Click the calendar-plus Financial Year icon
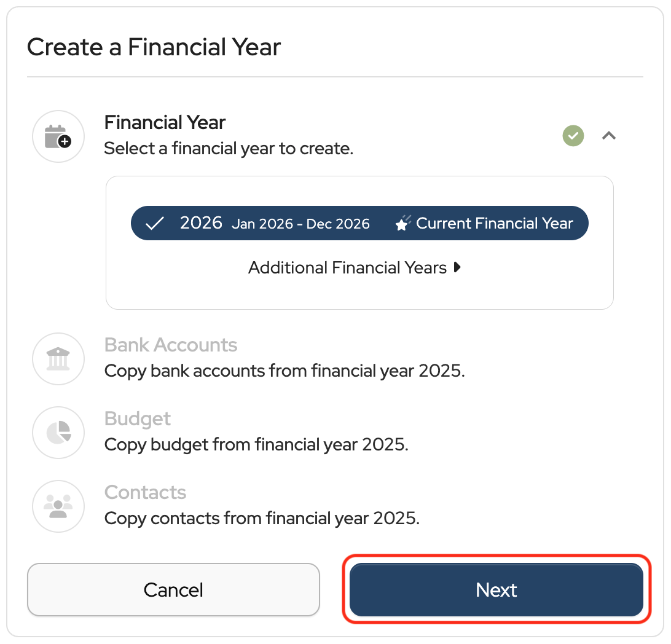Viewport: 671px width, 644px height. (x=58, y=136)
